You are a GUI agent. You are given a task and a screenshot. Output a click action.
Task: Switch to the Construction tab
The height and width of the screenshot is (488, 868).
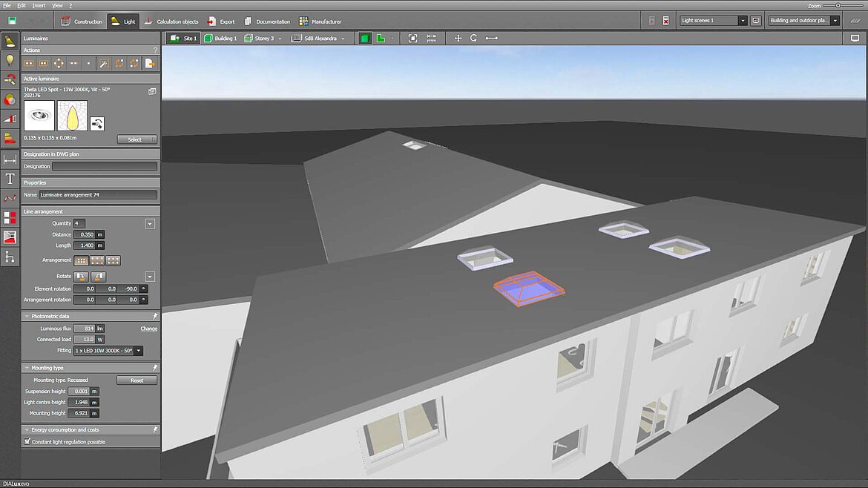point(82,22)
